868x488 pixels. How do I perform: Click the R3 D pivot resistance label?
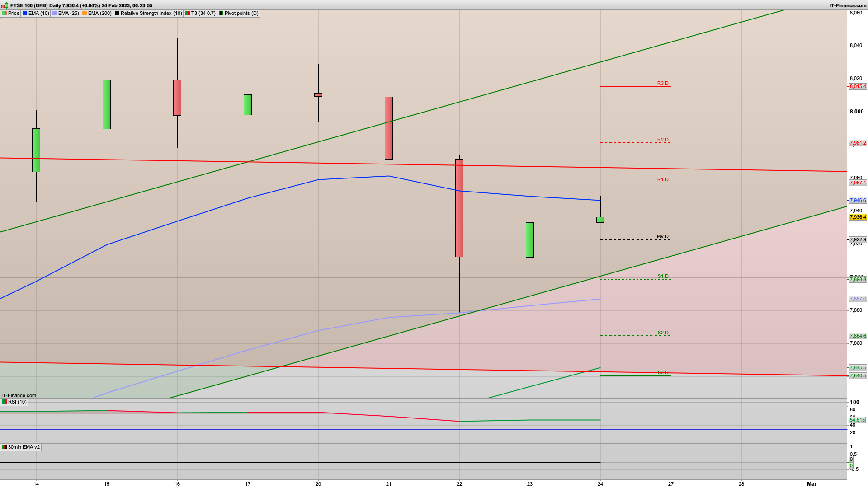tap(663, 84)
